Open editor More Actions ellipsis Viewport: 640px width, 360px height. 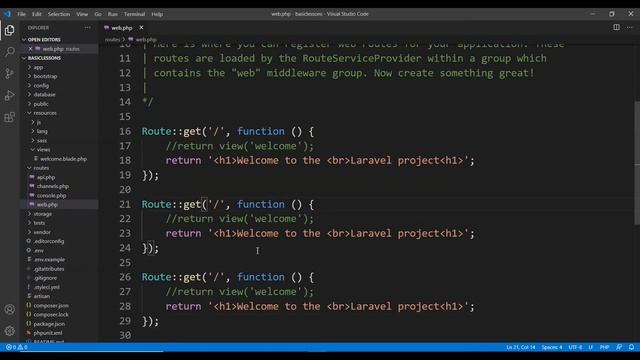630,27
